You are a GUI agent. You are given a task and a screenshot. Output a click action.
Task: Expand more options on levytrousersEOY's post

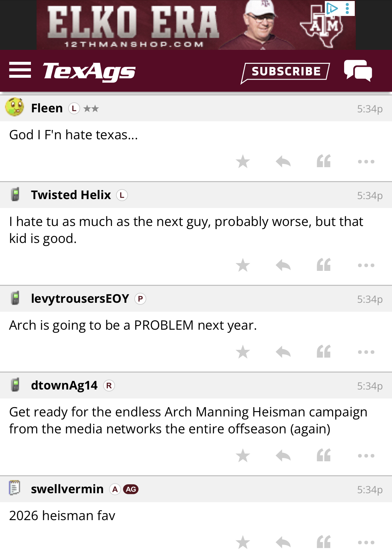pos(366,352)
